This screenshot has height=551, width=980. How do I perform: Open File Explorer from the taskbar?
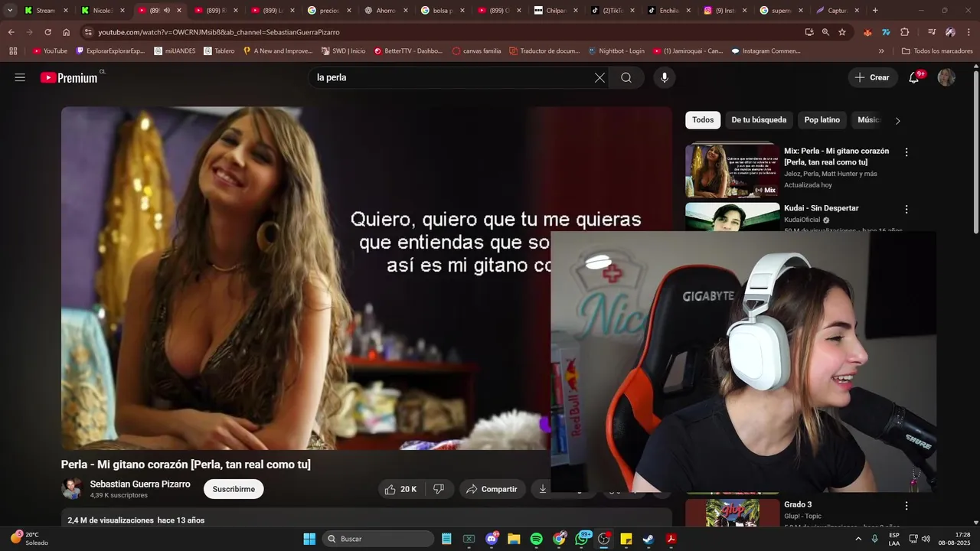coord(514,539)
